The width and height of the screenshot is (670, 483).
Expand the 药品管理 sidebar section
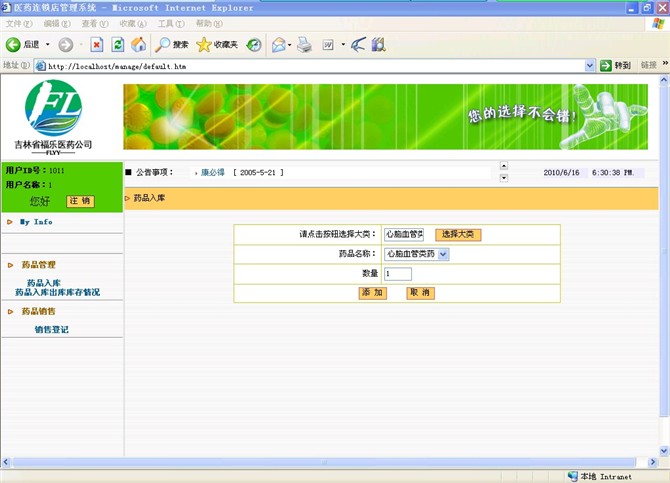39,265
